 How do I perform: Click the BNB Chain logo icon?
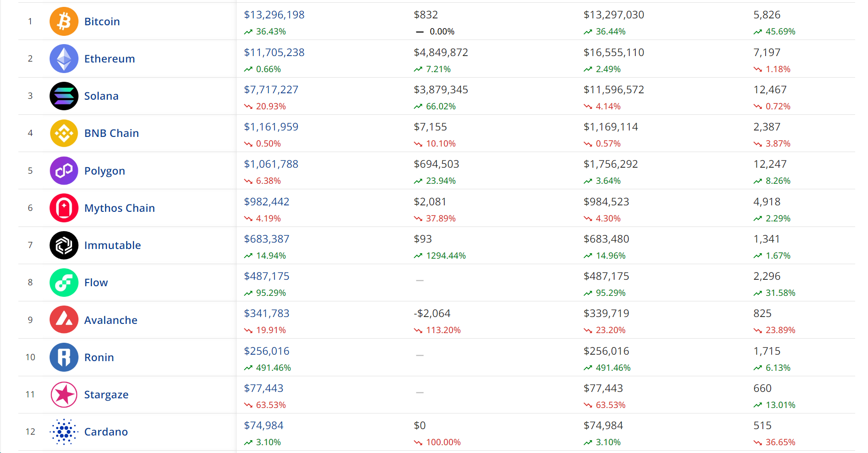pyautogui.click(x=64, y=133)
